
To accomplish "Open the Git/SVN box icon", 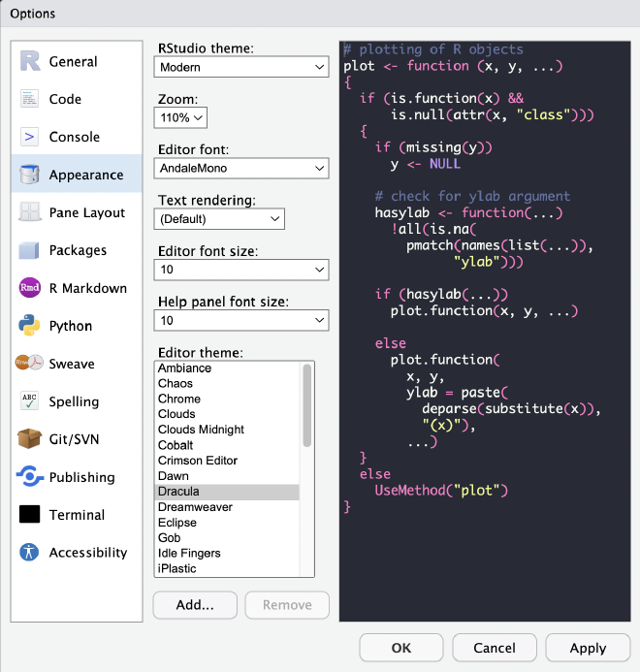I will (30, 439).
